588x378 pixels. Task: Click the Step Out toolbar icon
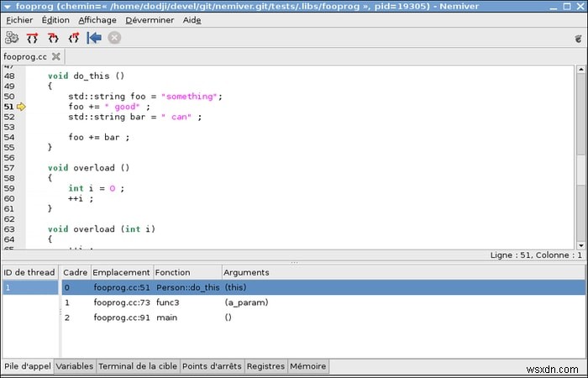coord(74,38)
